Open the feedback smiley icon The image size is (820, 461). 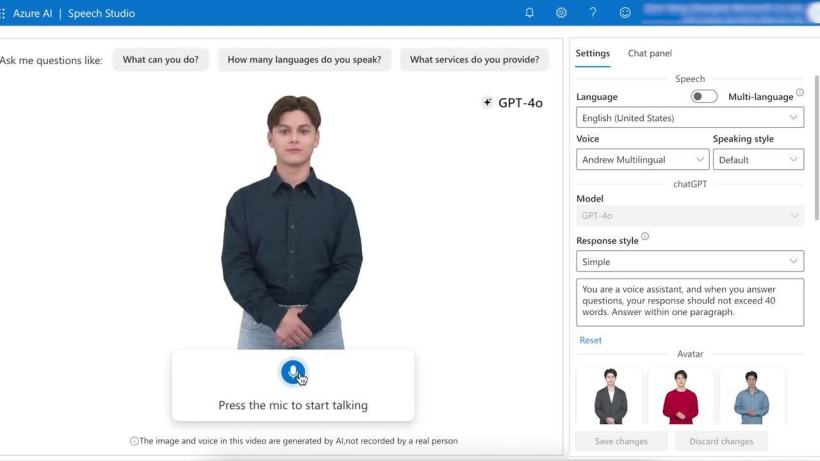625,13
